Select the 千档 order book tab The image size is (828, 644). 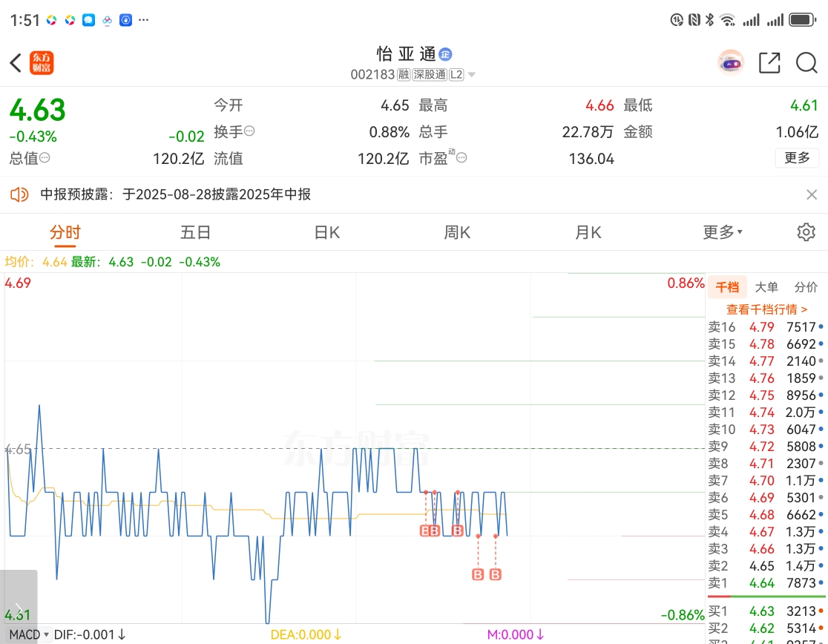pos(727,287)
